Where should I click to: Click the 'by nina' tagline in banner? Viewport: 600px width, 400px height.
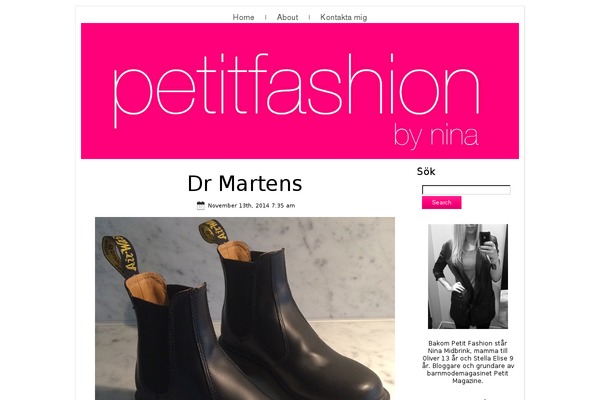(436, 135)
